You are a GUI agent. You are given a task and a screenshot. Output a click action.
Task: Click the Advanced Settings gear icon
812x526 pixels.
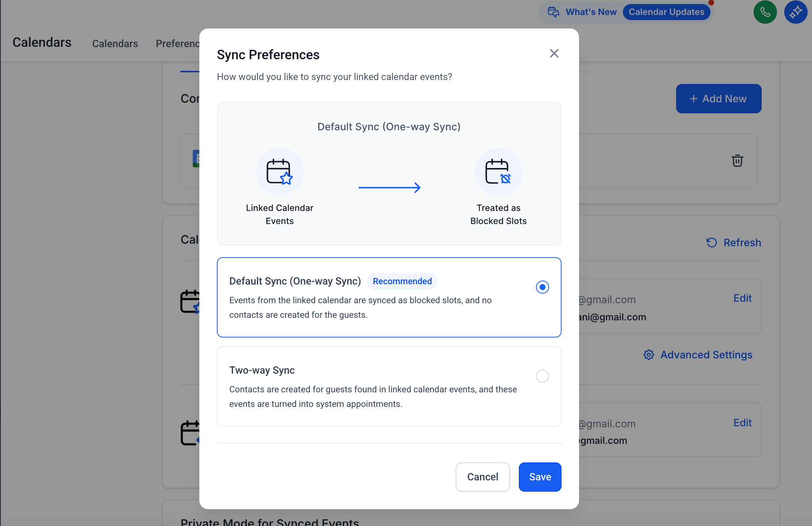[x=649, y=355]
